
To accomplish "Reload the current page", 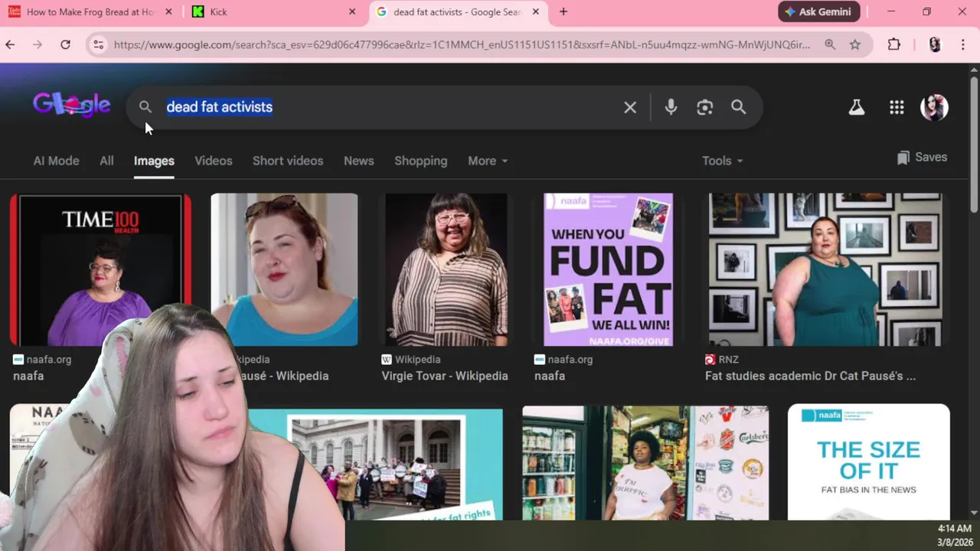I will coord(65,44).
